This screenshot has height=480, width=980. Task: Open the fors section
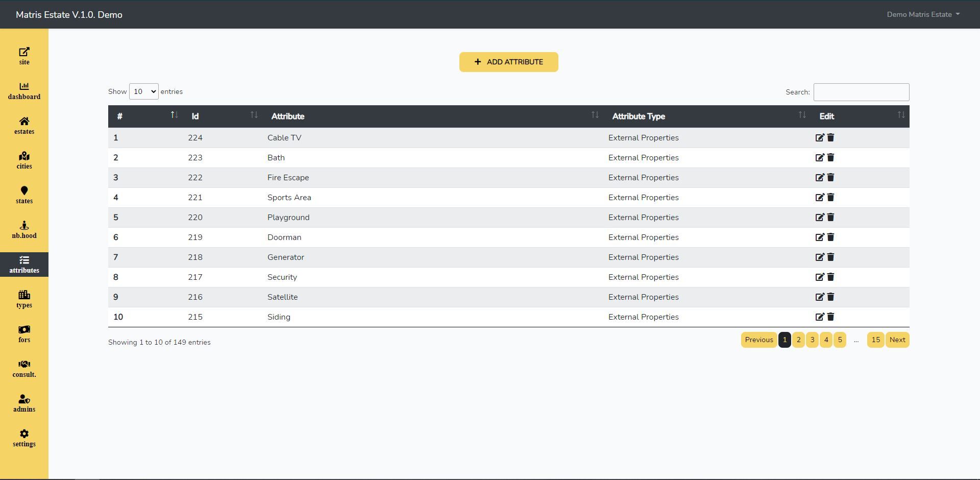[24, 334]
